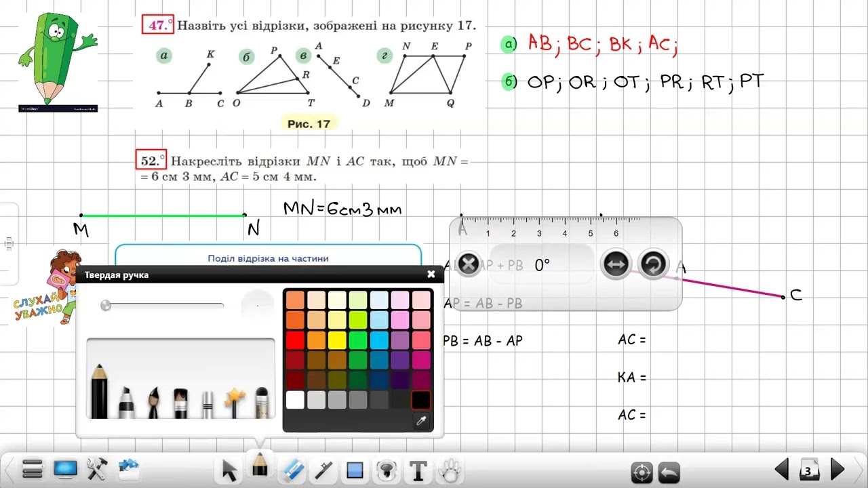868x488 pixels.
Task: Click the "Поділ відрізка на частини" heading box
Action: 269,257
